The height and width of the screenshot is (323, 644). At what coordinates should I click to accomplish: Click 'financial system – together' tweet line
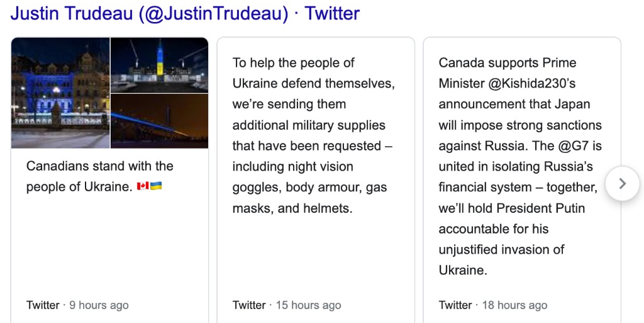coord(517,188)
